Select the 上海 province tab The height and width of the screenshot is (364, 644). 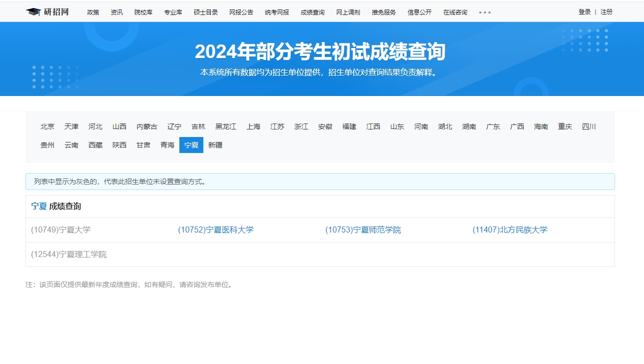click(x=253, y=126)
